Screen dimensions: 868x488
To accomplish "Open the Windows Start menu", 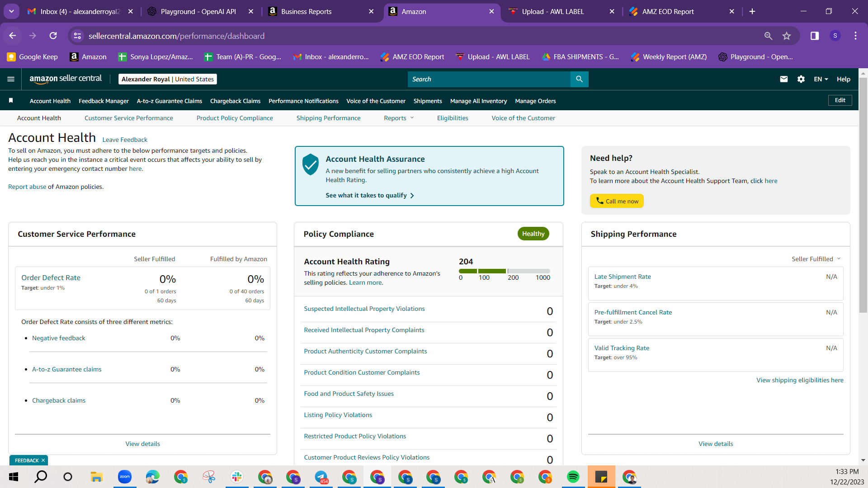I will coord(14,477).
